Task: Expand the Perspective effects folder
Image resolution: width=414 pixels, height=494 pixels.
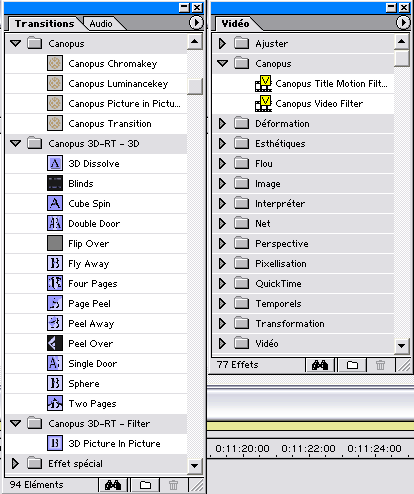Action: tap(222, 243)
